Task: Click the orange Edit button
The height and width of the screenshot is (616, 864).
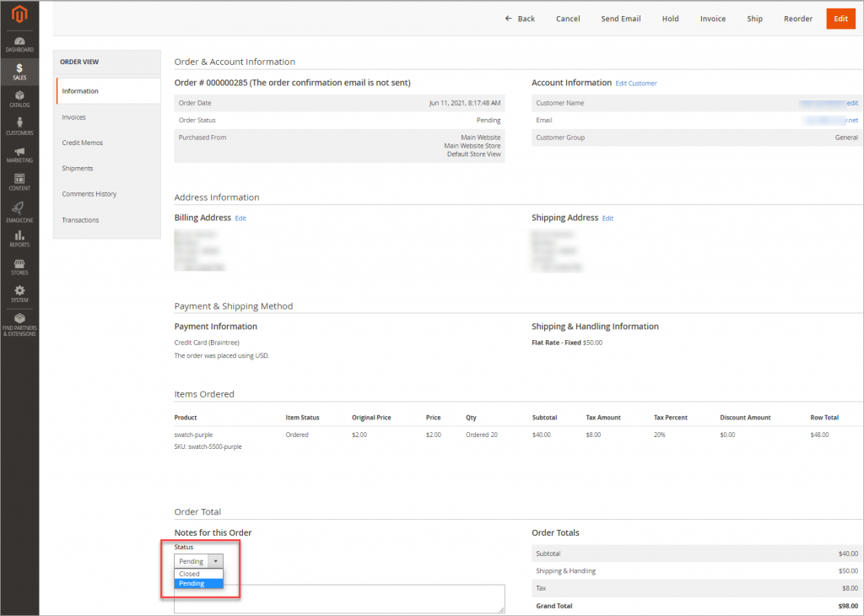Action: [840, 18]
